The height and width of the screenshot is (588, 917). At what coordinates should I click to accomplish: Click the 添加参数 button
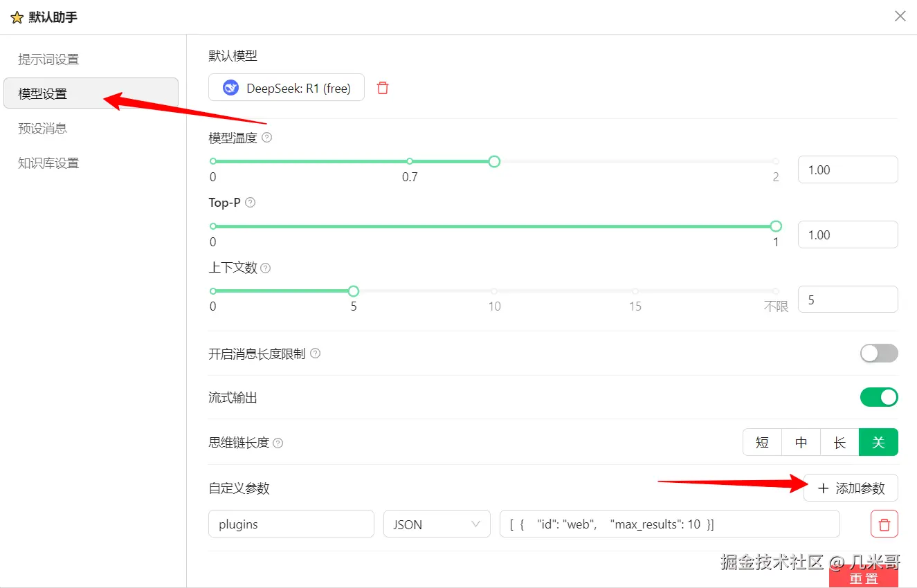click(x=850, y=488)
